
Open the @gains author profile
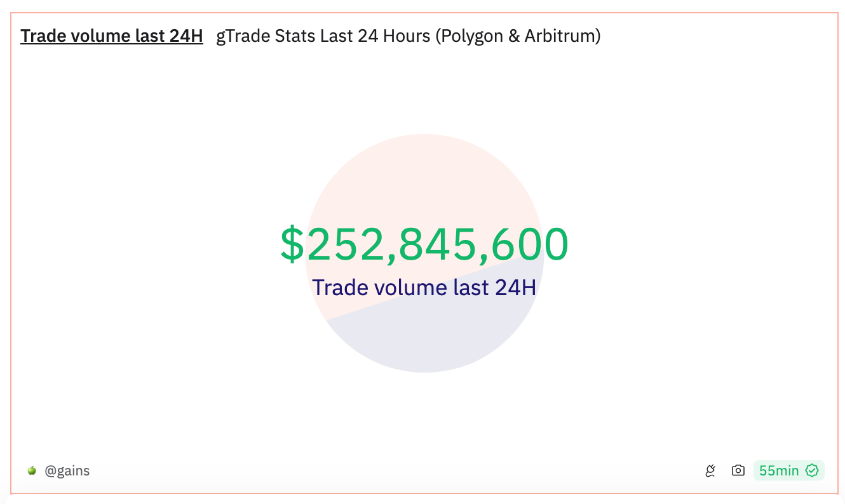point(67,471)
